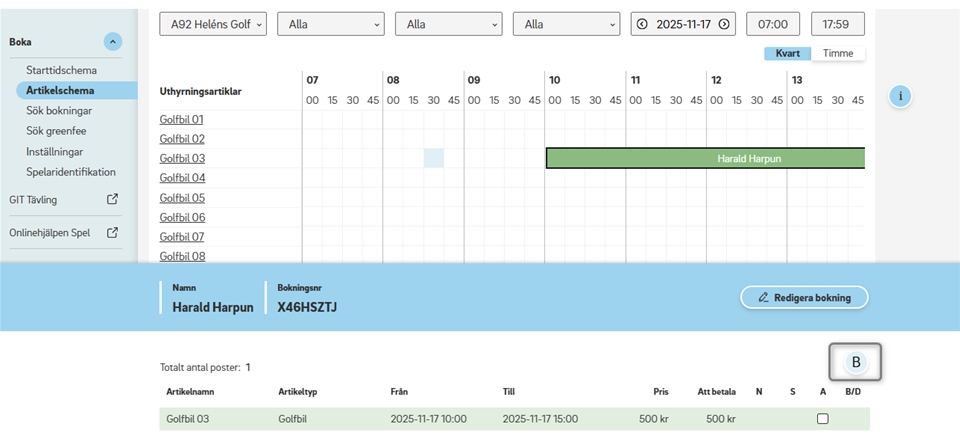The height and width of the screenshot is (443, 960).
Task: Open Starttidschema from sidebar
Action: click(61, 71)
